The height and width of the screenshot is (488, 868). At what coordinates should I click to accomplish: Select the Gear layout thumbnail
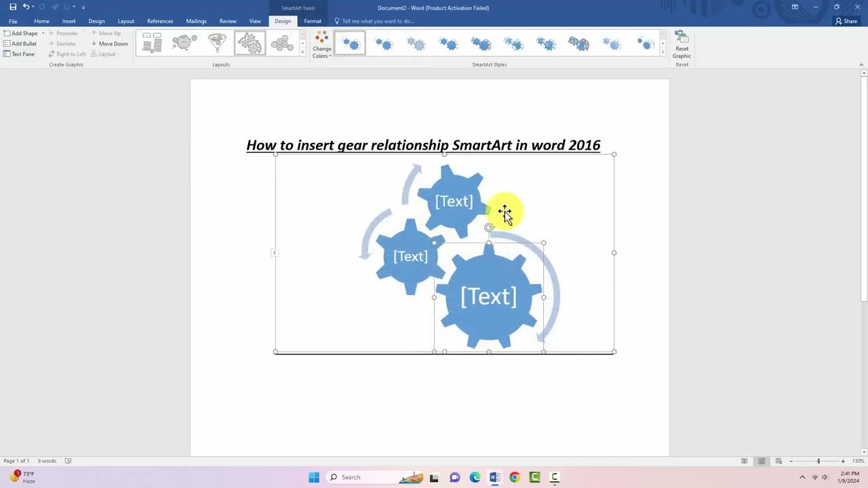(250, 43)
